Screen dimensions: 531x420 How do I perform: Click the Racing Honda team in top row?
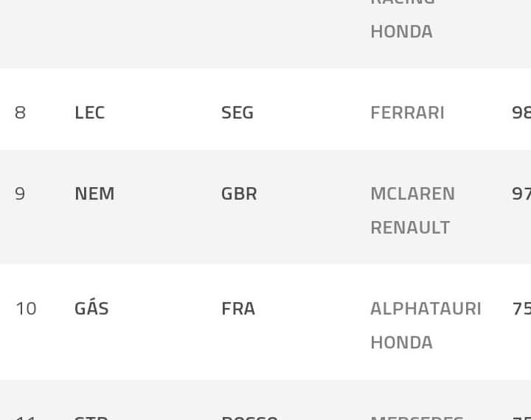pos(401,22)
